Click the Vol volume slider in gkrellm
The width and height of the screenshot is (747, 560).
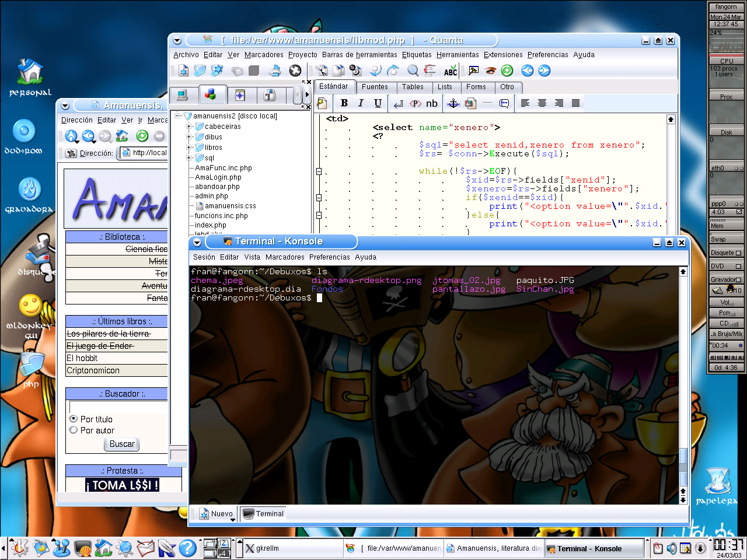726,302
